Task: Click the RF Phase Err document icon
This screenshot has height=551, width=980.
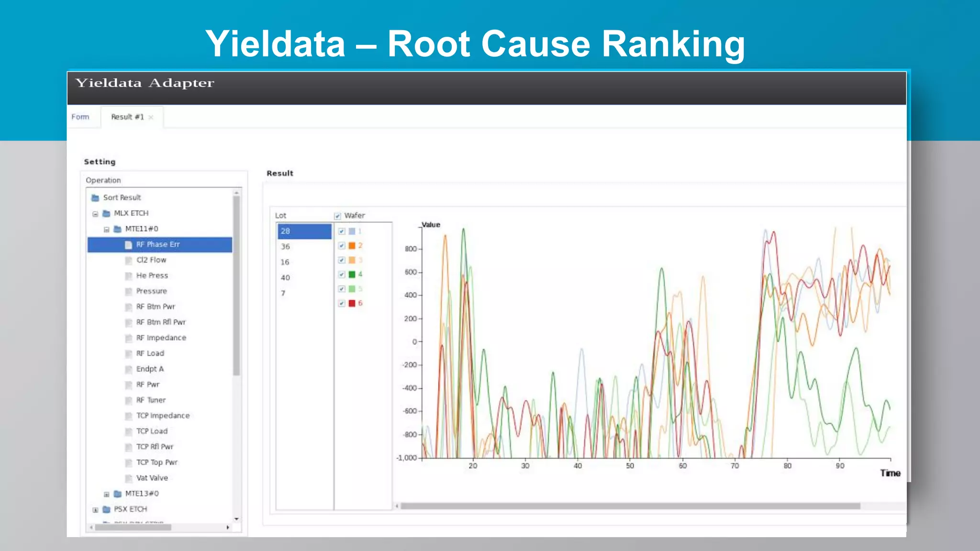Action: [128, 245]
